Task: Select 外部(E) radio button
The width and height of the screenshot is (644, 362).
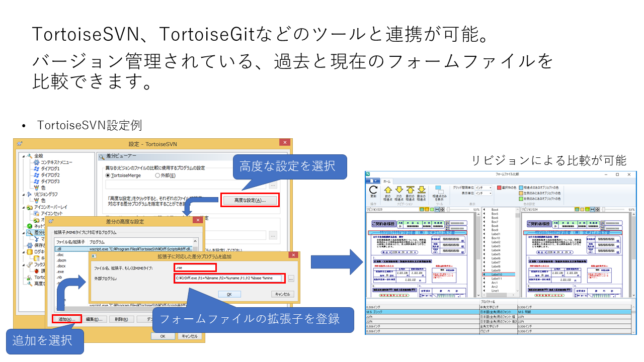Action: point(157,175)
